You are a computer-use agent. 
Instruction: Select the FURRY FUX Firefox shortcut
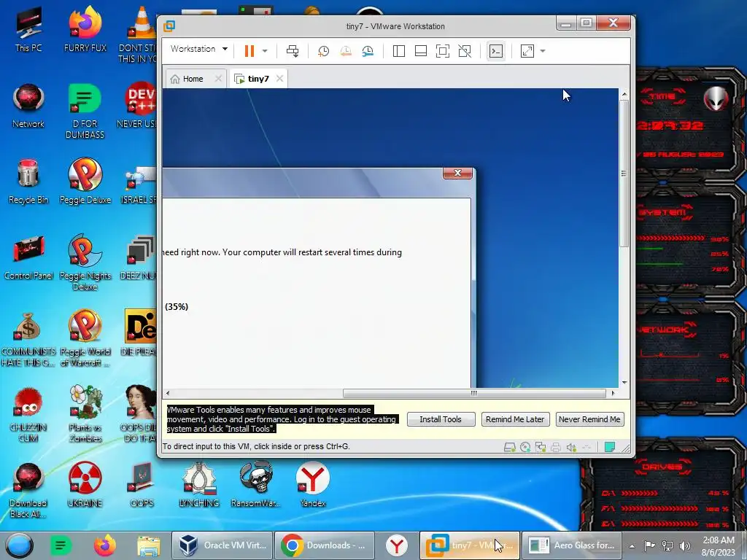(85, 29)
